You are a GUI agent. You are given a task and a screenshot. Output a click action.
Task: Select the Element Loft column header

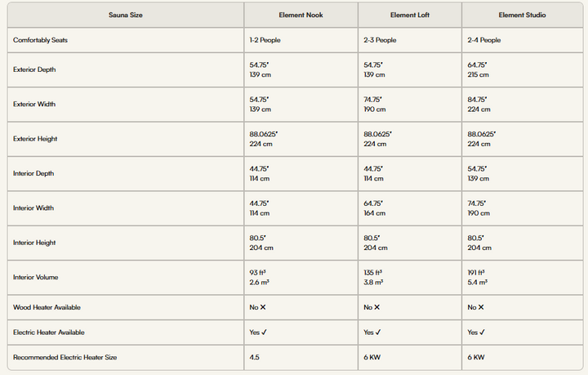coord(410,15)
